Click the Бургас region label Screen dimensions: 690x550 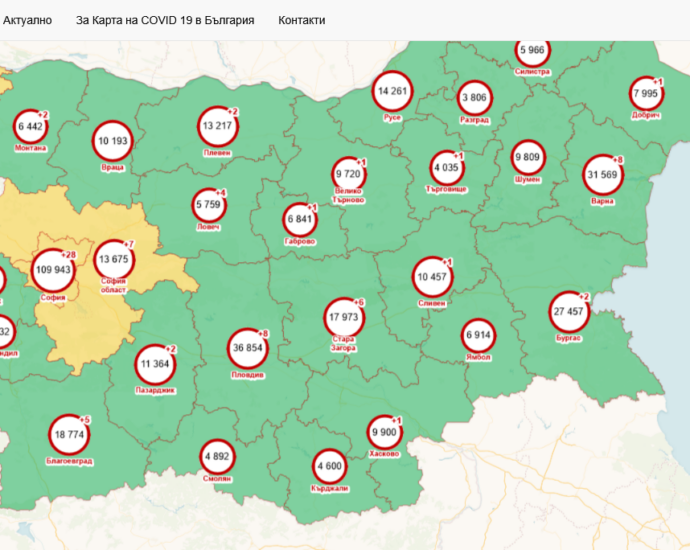click(569, 338)
